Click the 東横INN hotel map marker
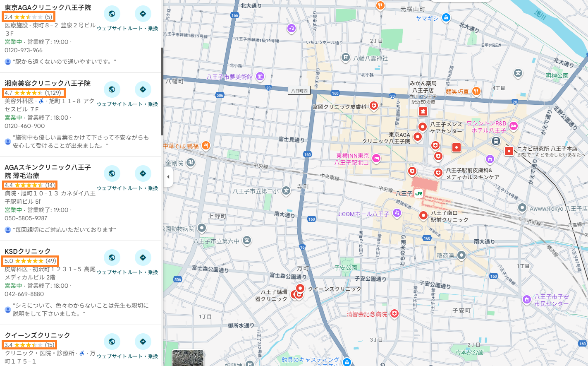Image resolution: width=588 pixels, height=366 pixels. click(x=376, y=158)
